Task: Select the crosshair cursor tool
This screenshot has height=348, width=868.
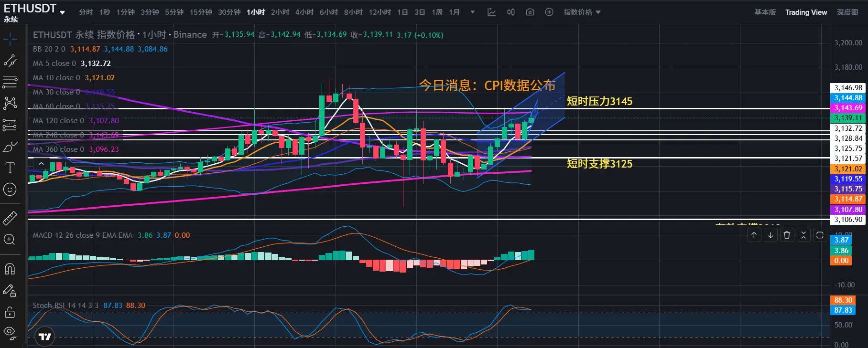Action: [10, 39]
